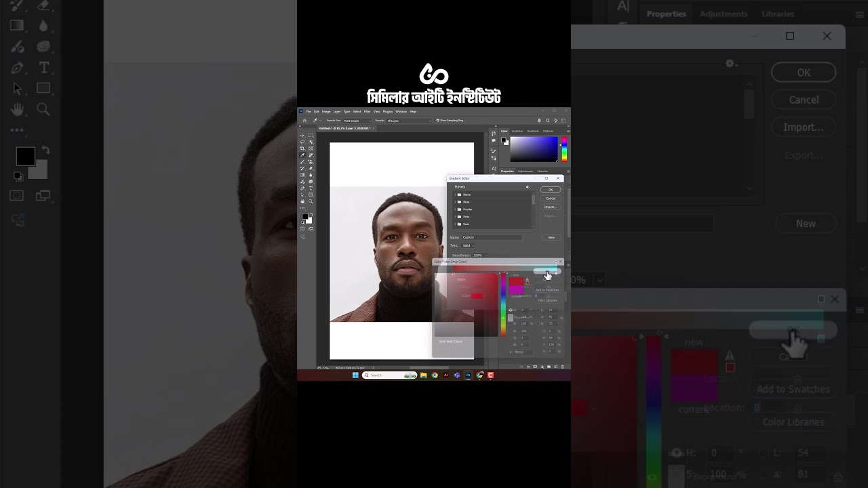Select the Clone Stamp tool
This screenshot has width=868, height=488.
(311, 162)
